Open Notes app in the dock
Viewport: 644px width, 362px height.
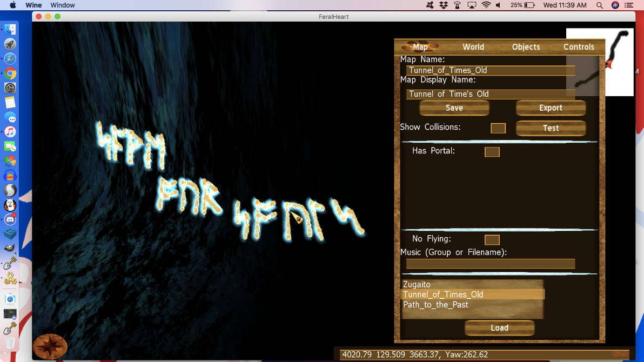10,102
